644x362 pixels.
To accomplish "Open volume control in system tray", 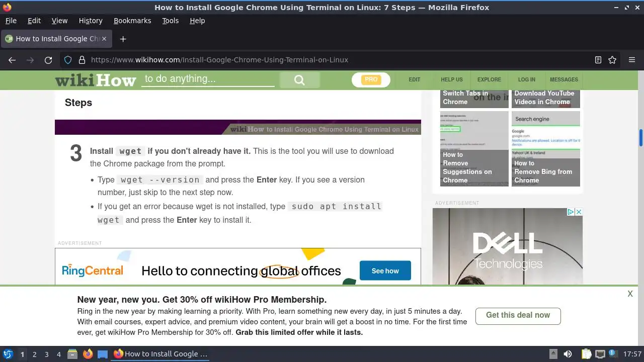I will tap(568, 354).
